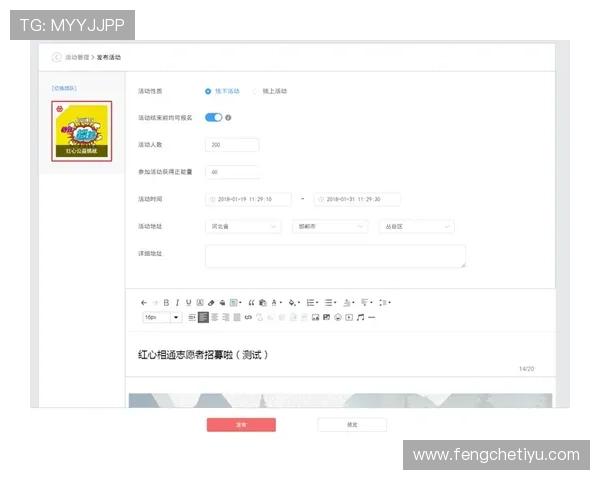
Task: Remove link with the unlink icon
Action: tap(259, 317)
